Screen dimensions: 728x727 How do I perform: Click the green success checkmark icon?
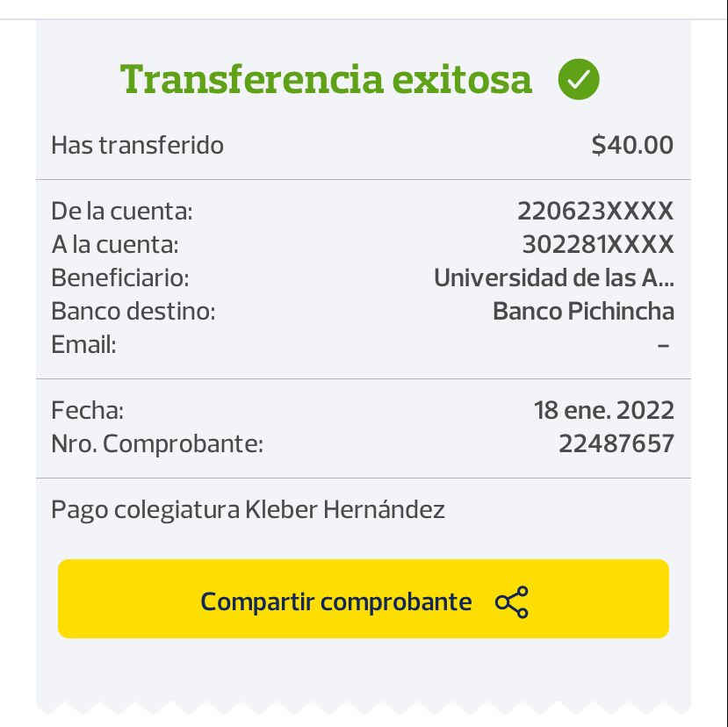click(x=579, y=80)
